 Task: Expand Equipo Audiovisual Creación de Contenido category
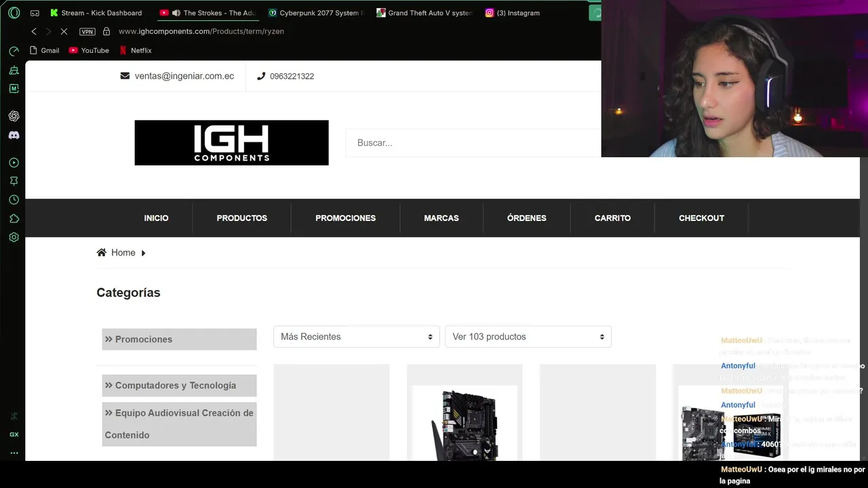179,424
